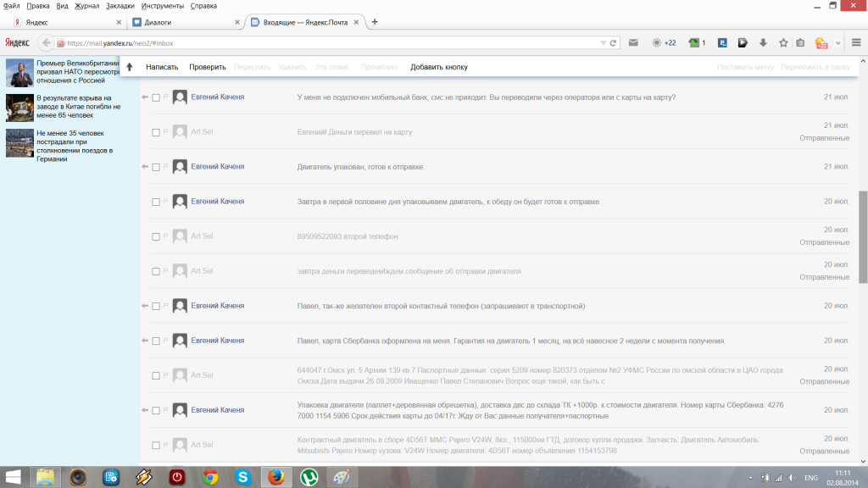The image size is (868, 488).
Task: Open Skype from the taskbar
Action: pos(243,477)
